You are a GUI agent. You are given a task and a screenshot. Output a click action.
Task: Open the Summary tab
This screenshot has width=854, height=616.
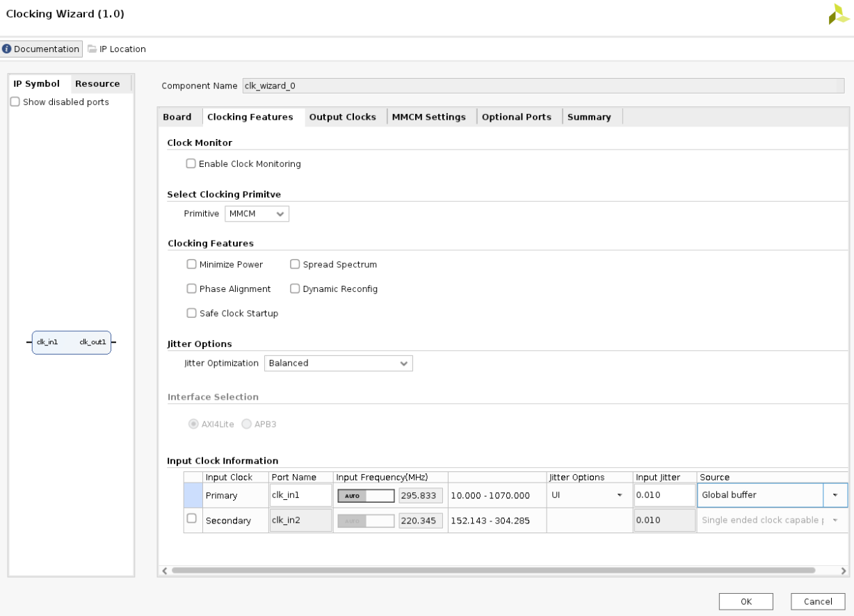589,117
